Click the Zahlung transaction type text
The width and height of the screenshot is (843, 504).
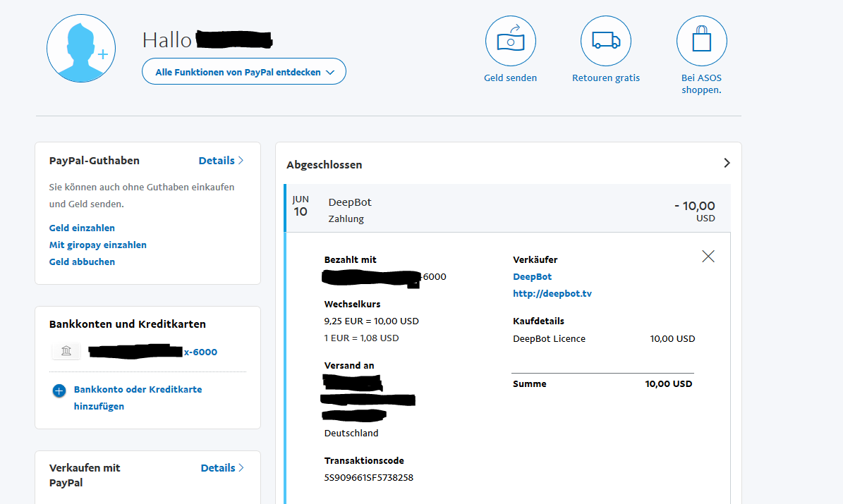(x=346, y=219)
